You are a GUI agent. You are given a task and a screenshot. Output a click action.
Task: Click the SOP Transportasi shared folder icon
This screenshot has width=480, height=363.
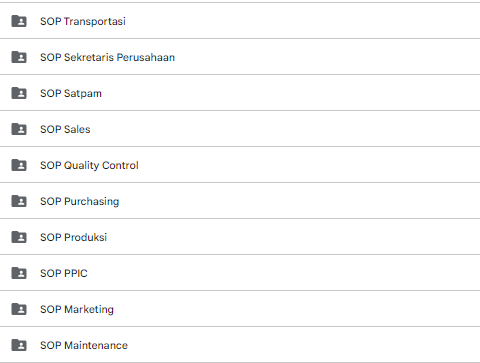19,21
